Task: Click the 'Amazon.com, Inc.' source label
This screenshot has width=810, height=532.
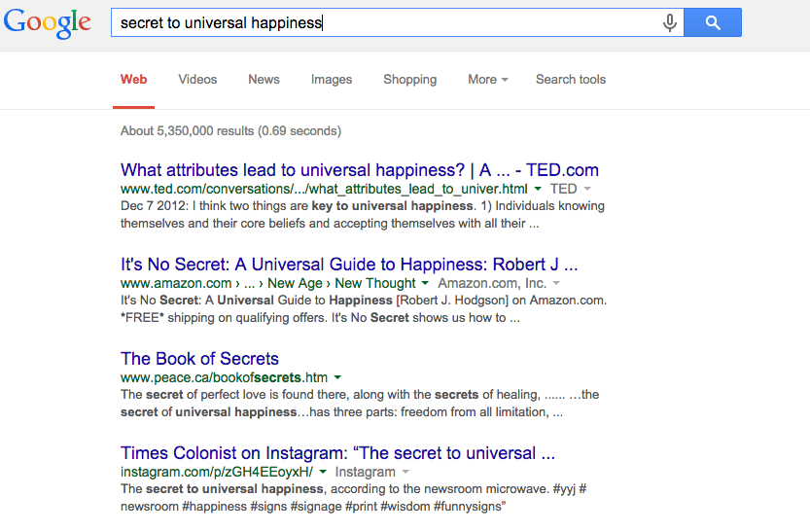Action: tap(492, 283)
